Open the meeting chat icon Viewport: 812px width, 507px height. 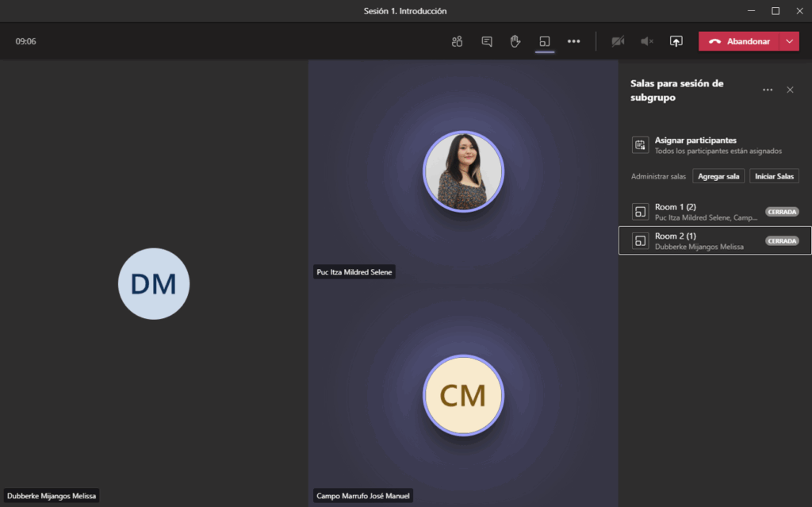[487, 41]
